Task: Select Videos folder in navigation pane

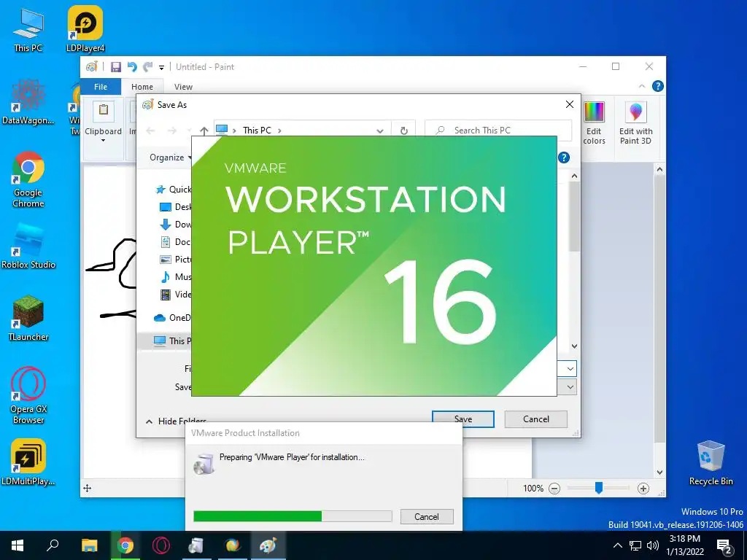Action: click(x=175, y=295)
